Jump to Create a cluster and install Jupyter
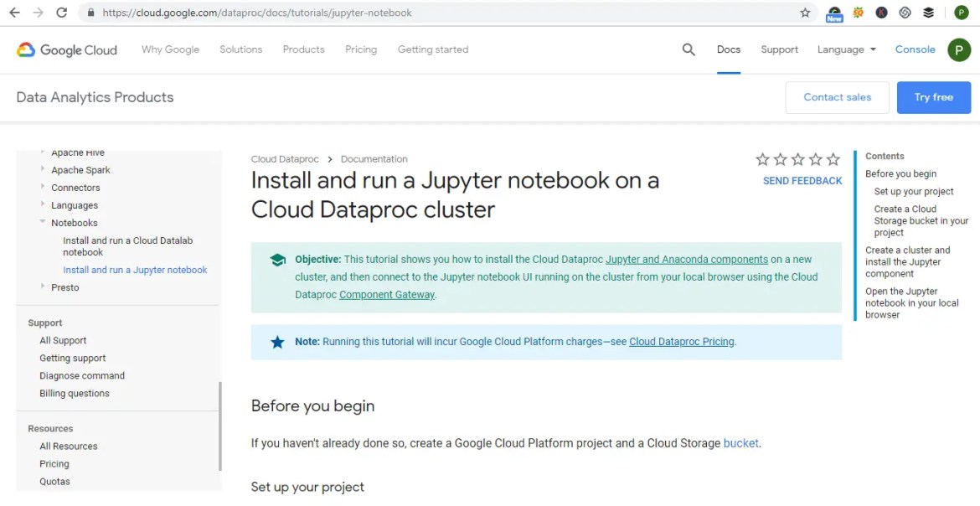980x506 pixels. [x=907, y=261]
